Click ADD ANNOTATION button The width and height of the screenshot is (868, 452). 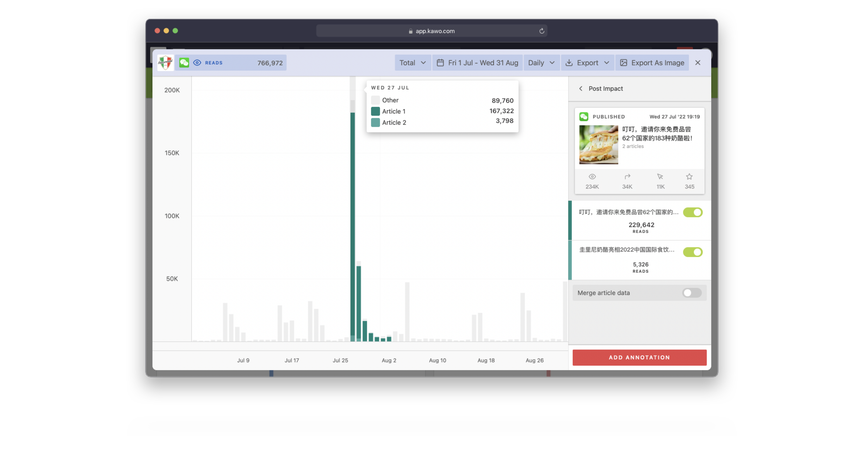click(x=639, y=357)
